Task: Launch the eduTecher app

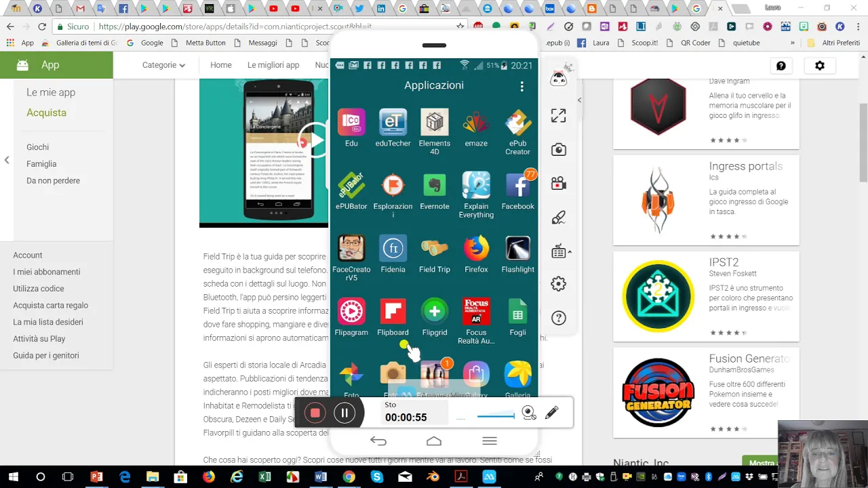Action: pyautogui.click(x=393, y=123)
